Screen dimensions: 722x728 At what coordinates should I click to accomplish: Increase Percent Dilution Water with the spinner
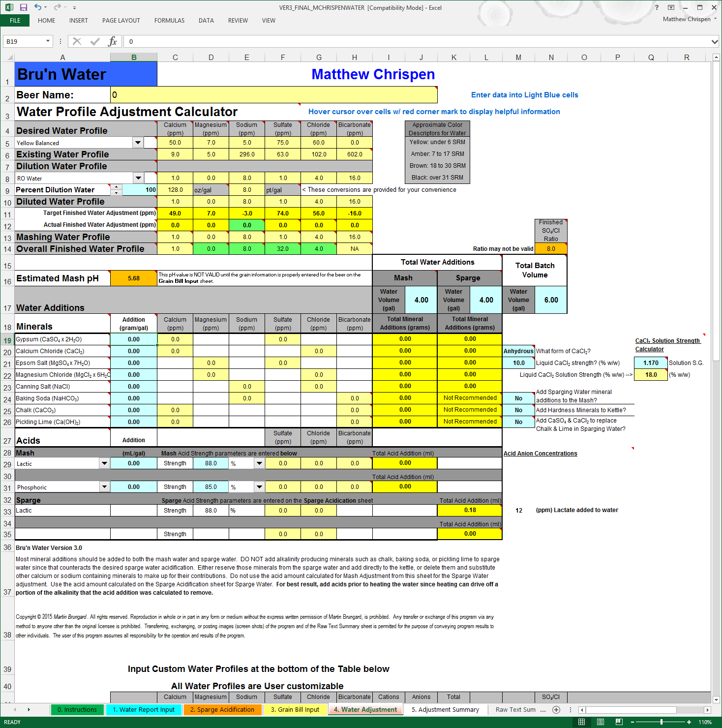click(116, 186)
